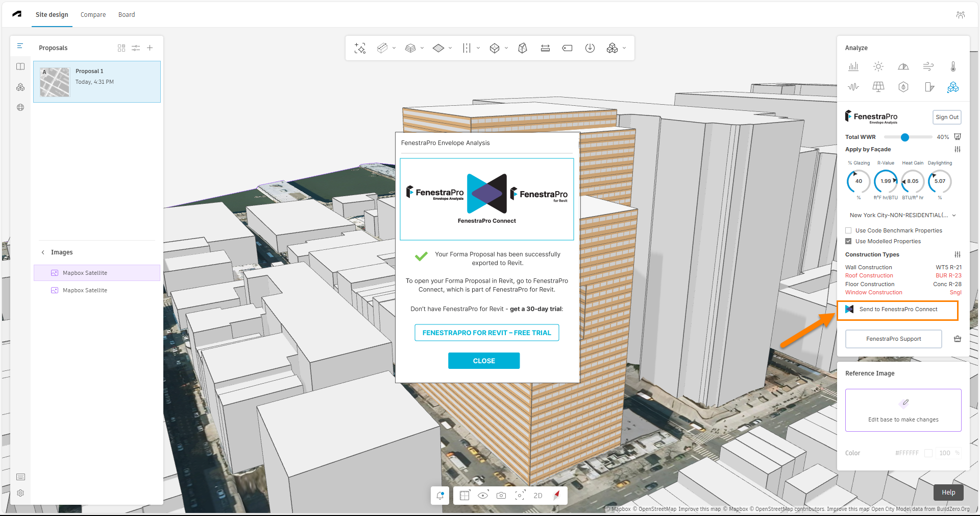
Task: Select the freeform building tool
Action: 523,48
